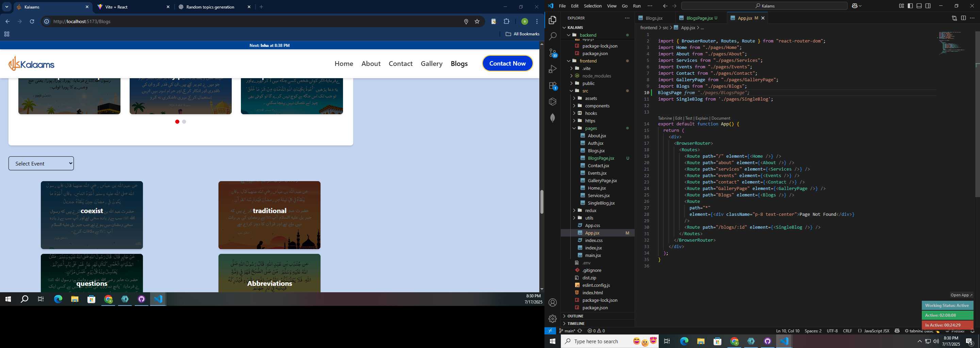Screen dimensions: 980x348
Task: Click Customize Layout icon in VS Code title bar
Action: tap(901, 6)
